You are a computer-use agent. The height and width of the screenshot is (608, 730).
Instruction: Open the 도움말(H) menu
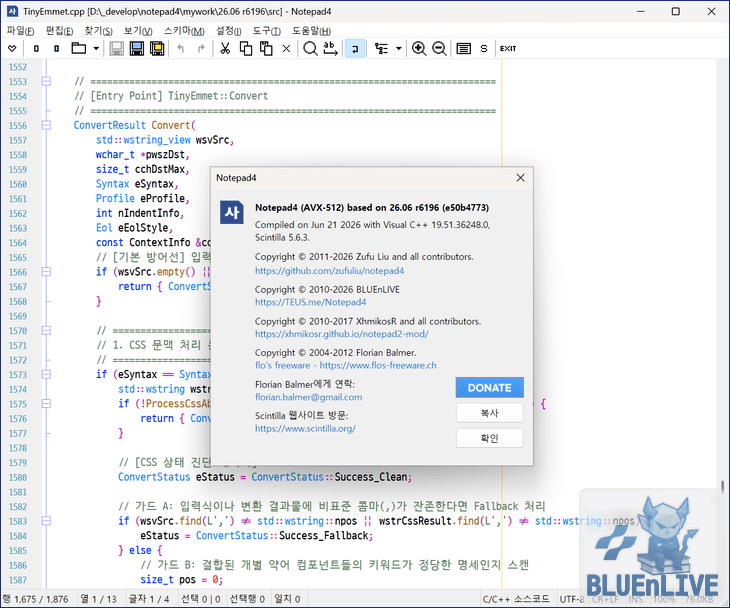click(x=311, y=31)
